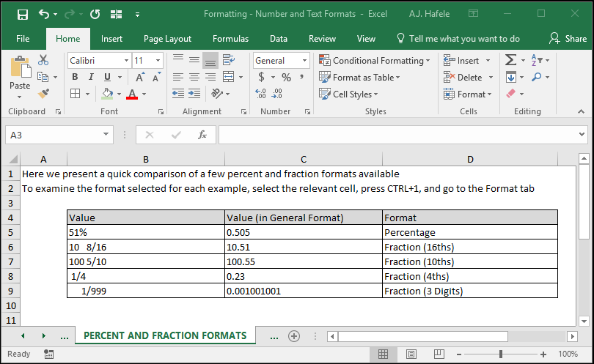
Task: Click the Repeat icon in the title bar
Action: point(95,15)
